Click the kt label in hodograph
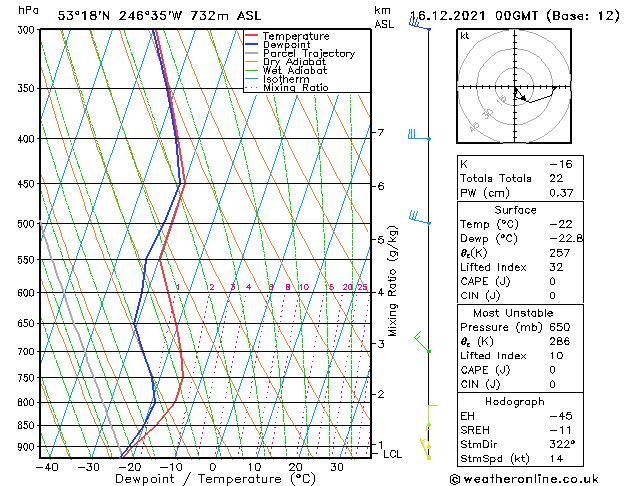The height and width of the screenshot is (486, 629). point(465,36)
